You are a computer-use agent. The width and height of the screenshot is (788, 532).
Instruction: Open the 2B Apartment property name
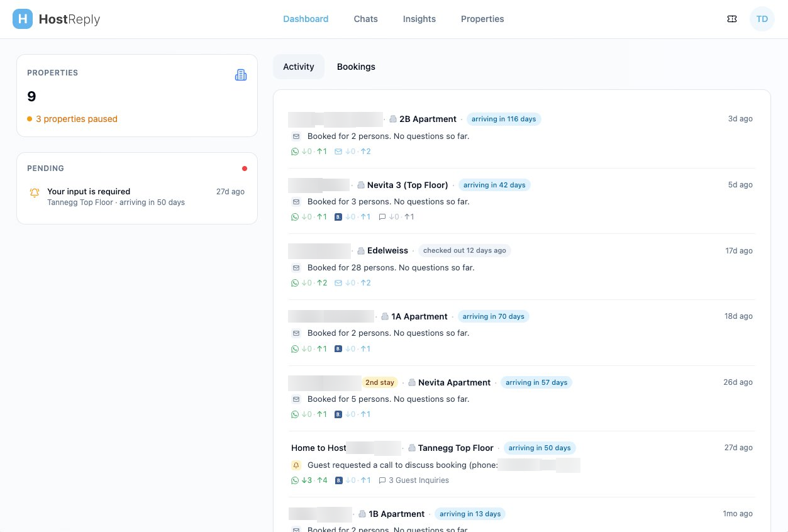[x=428, y=119]
